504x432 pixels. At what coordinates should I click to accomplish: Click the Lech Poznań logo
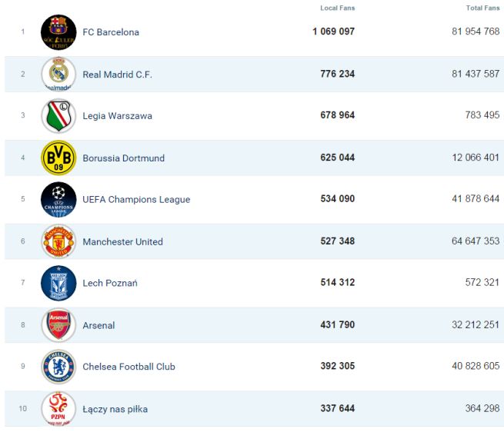(x=58, y=283)
